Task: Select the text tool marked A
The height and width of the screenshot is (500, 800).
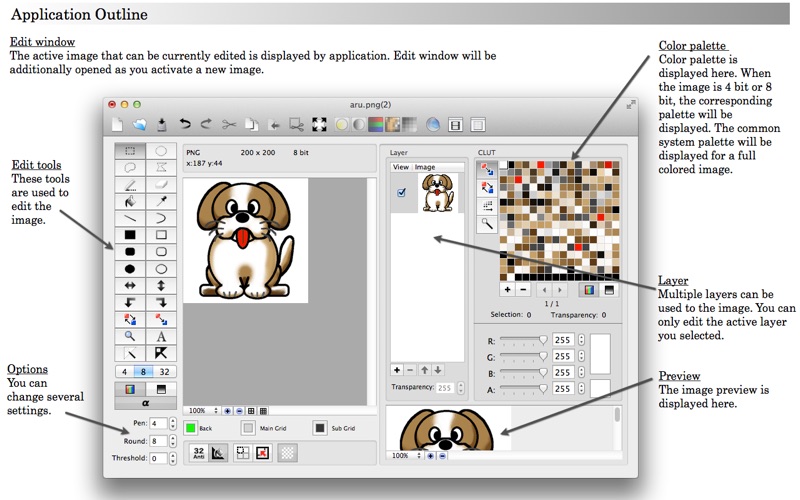Action: click(161, 337)
